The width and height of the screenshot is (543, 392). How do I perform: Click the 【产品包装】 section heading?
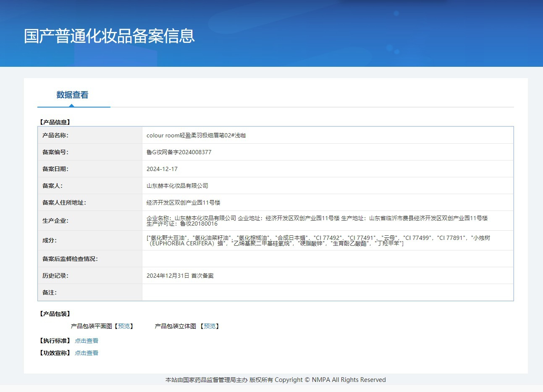(55, 314)
